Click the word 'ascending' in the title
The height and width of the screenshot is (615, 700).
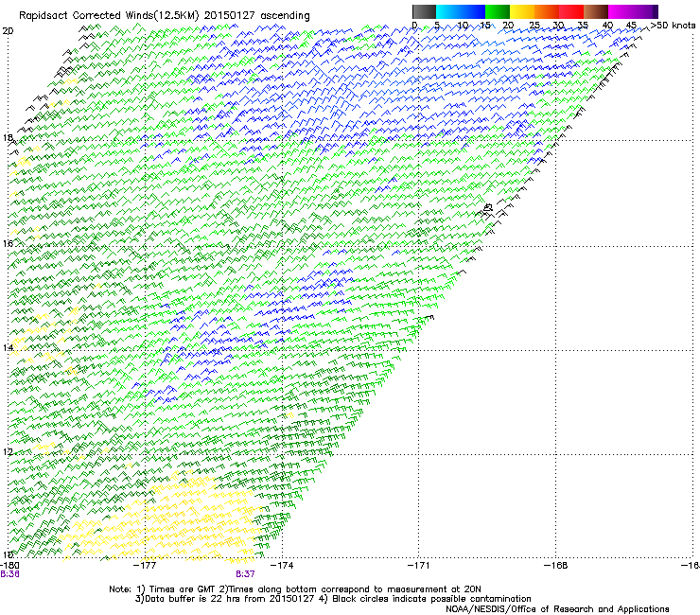pyautogui.click(x=285, y=16)
